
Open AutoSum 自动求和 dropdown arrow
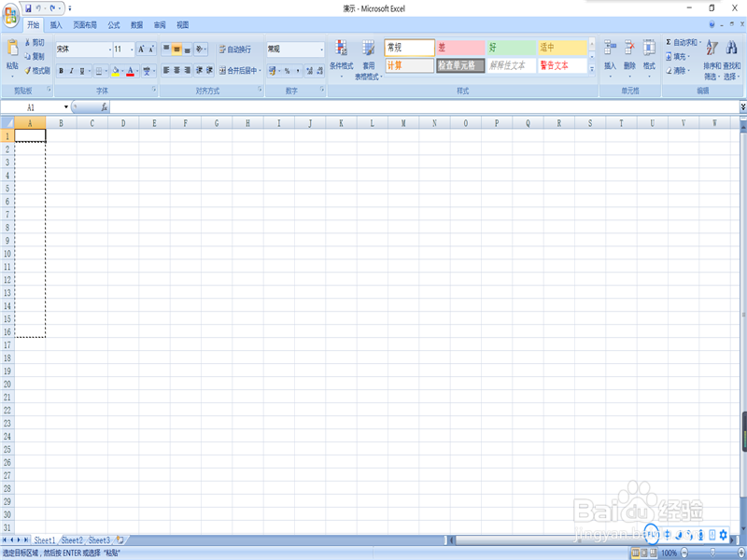click(x=699, y=42)
